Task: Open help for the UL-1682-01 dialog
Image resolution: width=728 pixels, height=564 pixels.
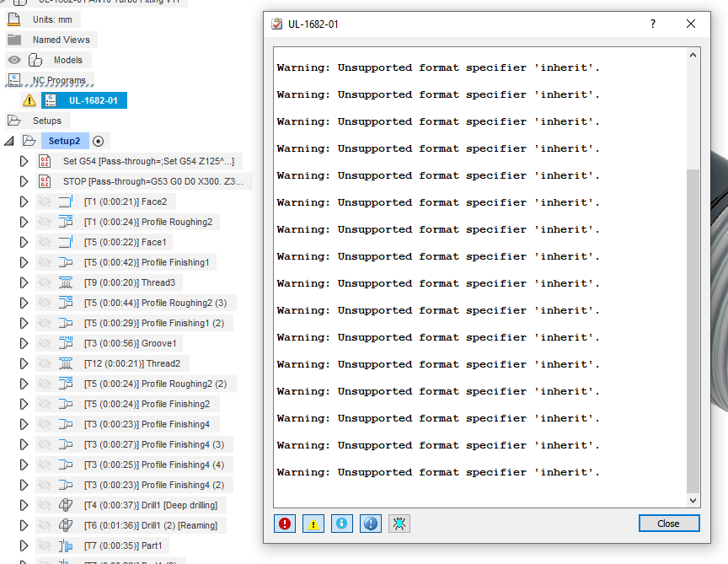Action: point(652,24)
